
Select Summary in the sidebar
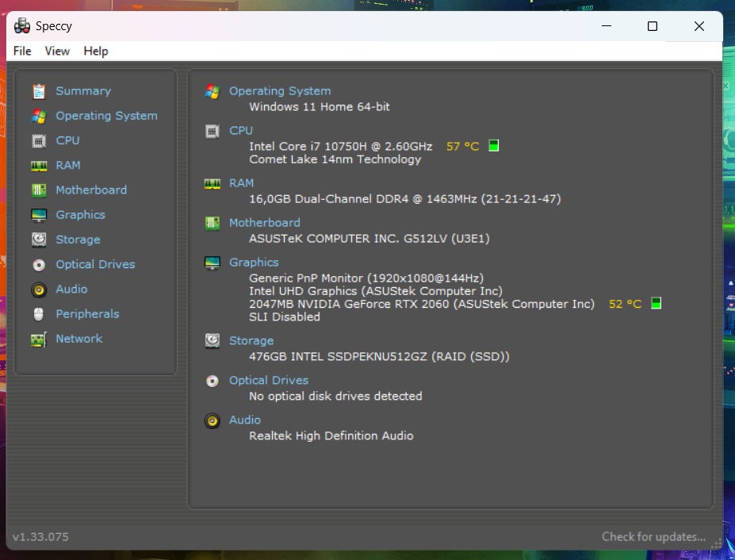[83, 91]
